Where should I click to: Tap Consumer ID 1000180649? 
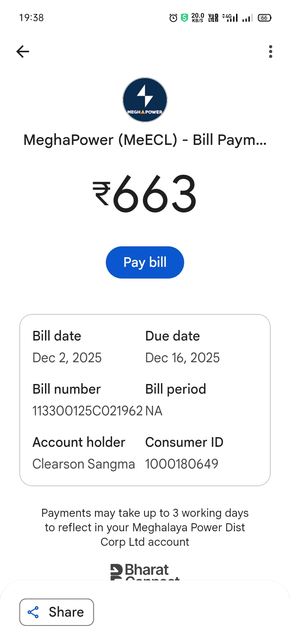coord(182,464)
